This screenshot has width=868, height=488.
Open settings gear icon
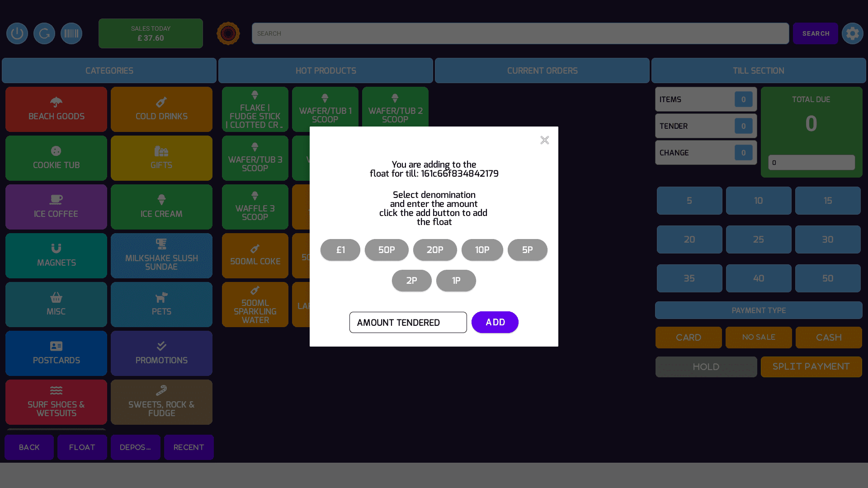coord(852,33)
